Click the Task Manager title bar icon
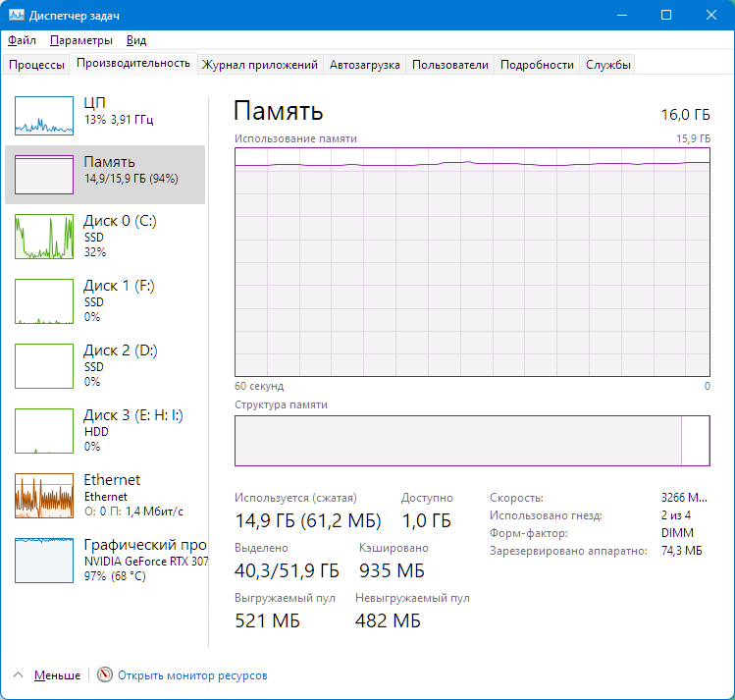Image resolution: width=735 pixels, height=700 pixels. [17, 15]
